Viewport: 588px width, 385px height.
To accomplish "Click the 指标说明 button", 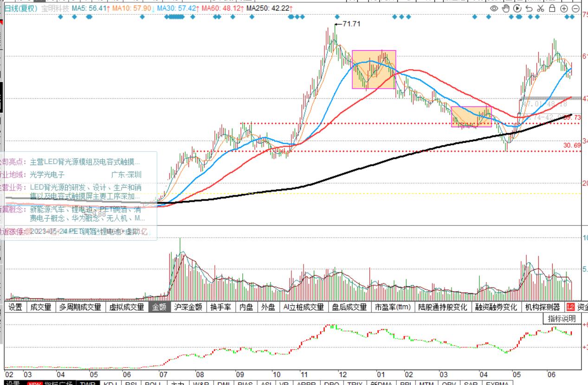I will 562,319.
